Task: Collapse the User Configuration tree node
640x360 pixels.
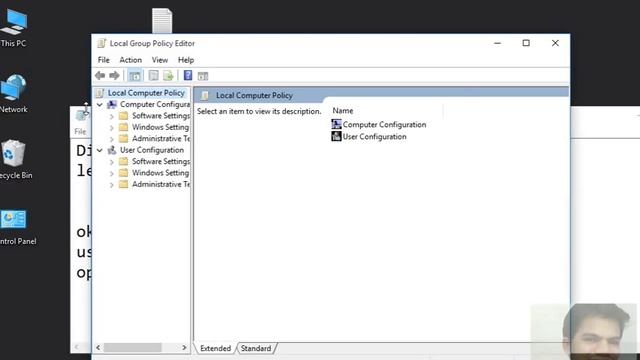Action: coord(100,150)
